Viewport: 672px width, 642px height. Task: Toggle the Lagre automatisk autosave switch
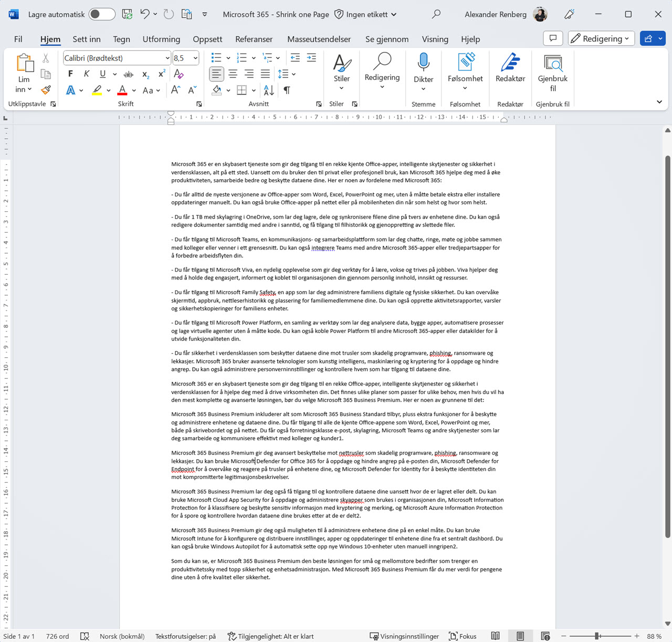click(x=102, y=14)
